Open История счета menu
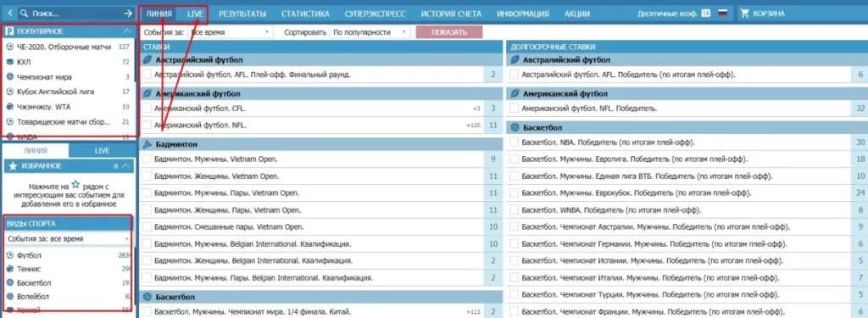Screen dimensions: 868x318 [451, 14]
